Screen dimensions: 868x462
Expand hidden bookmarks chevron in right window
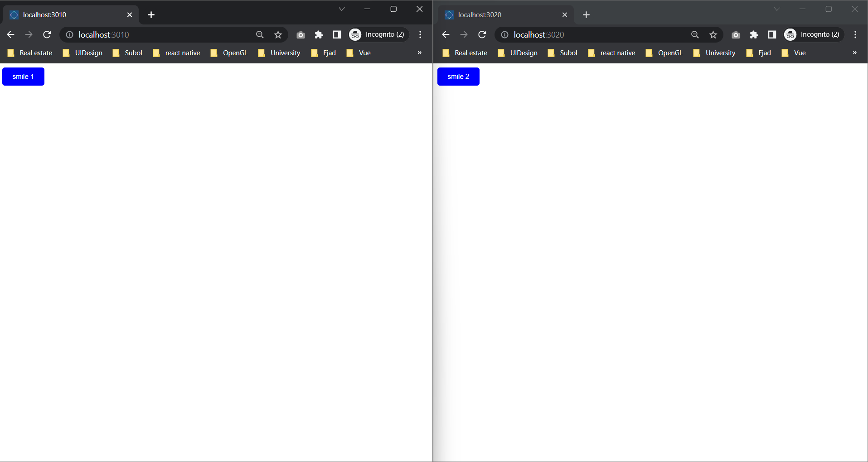[854, 53]
